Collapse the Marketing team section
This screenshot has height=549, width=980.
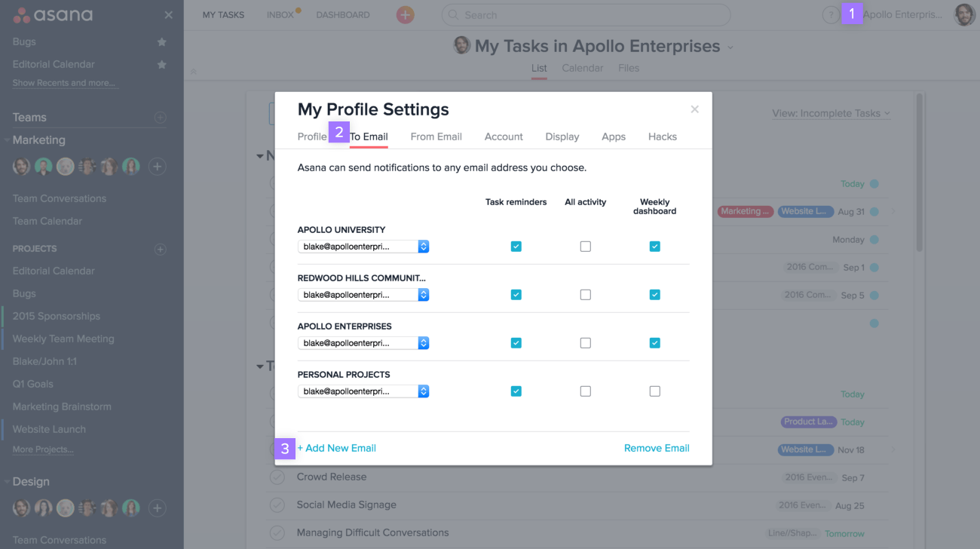pos(7,140)
